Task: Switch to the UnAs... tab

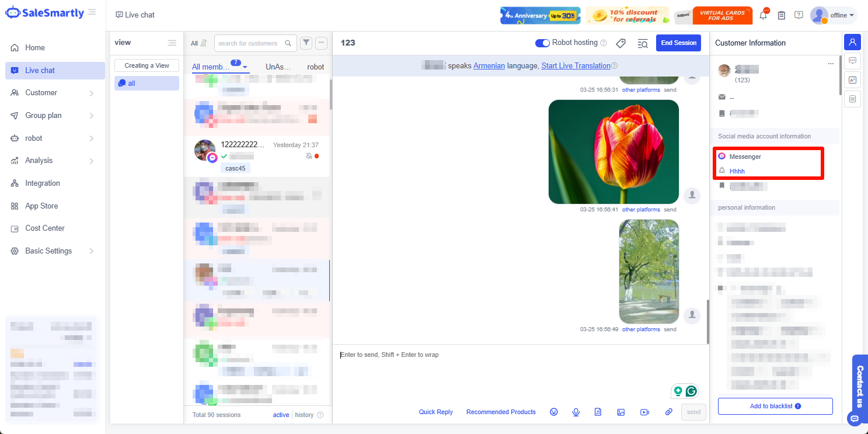Action: (x=278, y=67)
